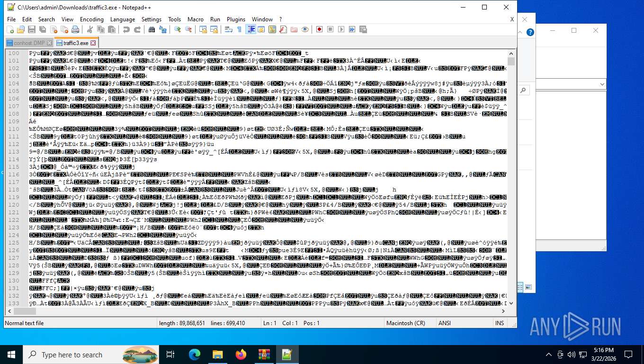Image resolution: width=644 pixels, height=364 pixels.
Task: Toggle Show All Characters pilcrow icon
Action: 239,29
